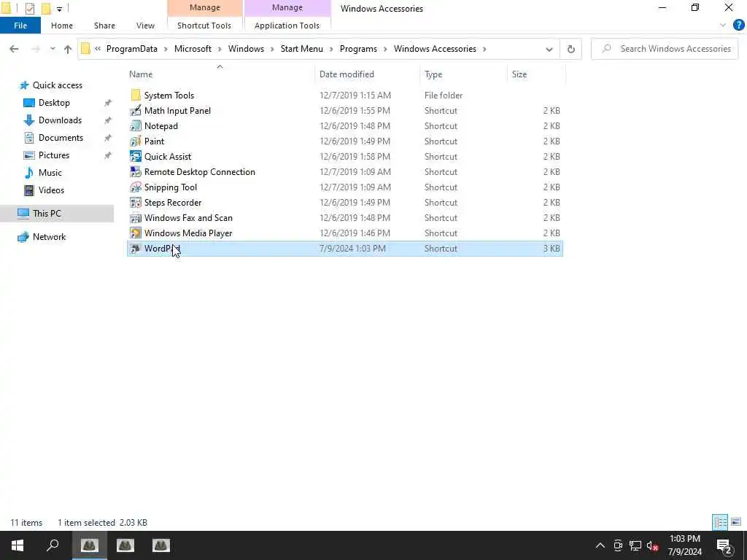The image size is (747, 560).
Task: Open Music in navigation pane
Action: point(50,172)
